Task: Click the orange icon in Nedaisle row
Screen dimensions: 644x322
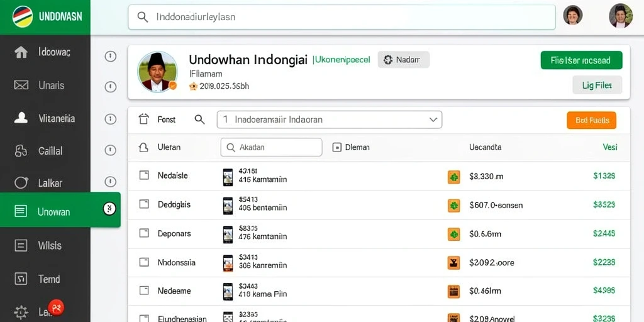Action: (453, 177)
